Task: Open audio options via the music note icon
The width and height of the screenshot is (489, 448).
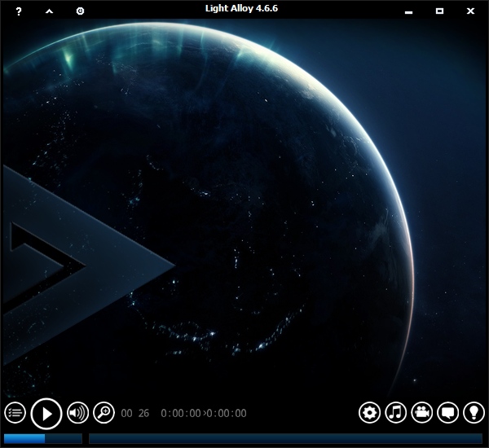Action: [x=395, y=413]
